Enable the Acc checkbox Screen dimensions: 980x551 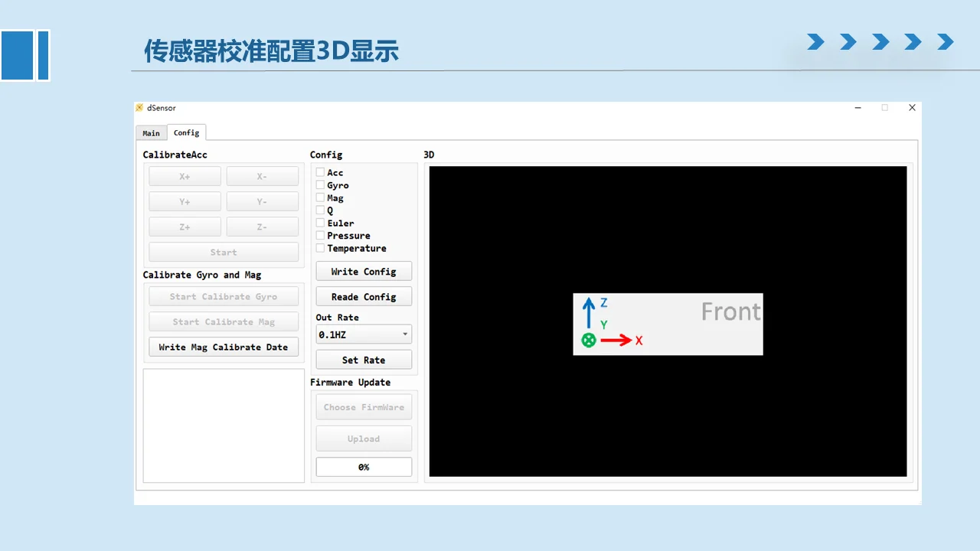[320, 173]
